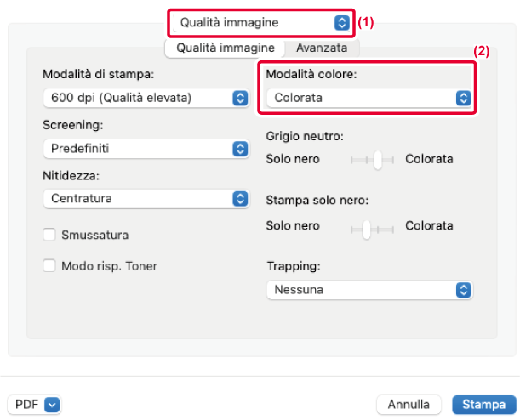
Task: Click the Stampa button
Action: 483,405
